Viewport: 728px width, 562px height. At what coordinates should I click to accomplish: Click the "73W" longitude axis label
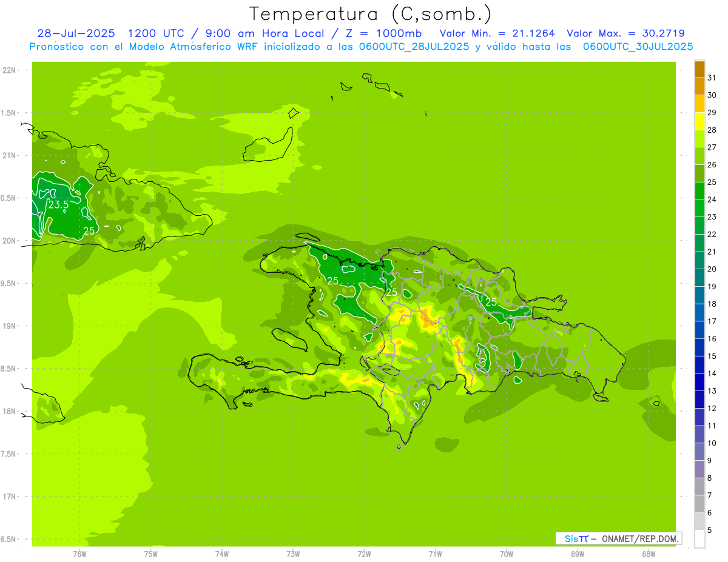coord(293,554)
